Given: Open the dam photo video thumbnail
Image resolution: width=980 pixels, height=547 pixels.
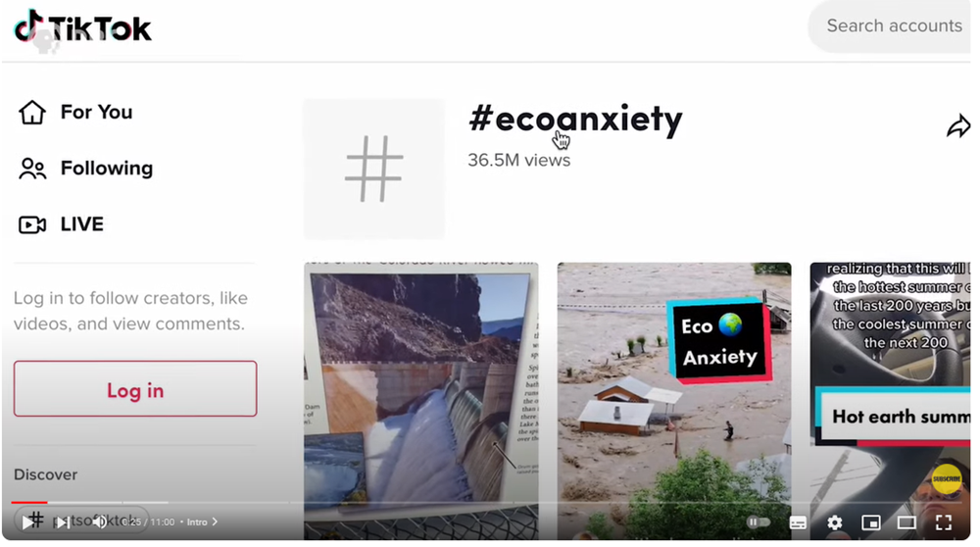Looking at the screenshot, I should point(421,401).
